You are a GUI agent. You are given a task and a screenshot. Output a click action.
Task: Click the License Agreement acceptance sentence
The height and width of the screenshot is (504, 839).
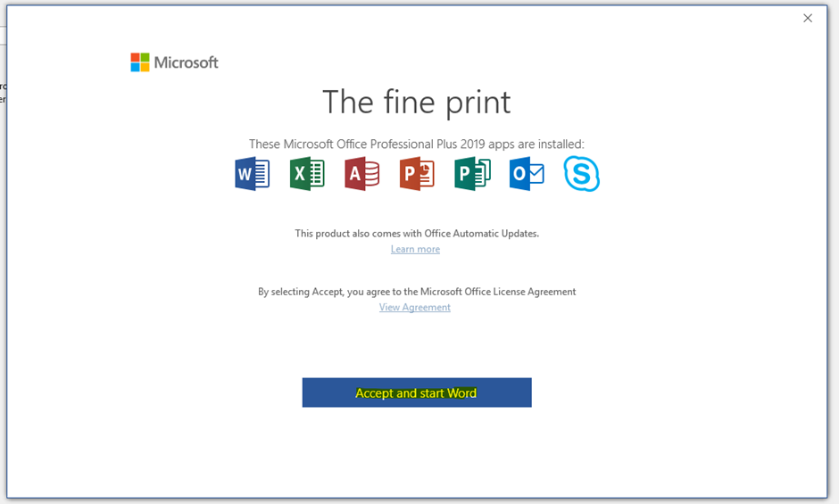pyautogui.click(x=417, y=292)
